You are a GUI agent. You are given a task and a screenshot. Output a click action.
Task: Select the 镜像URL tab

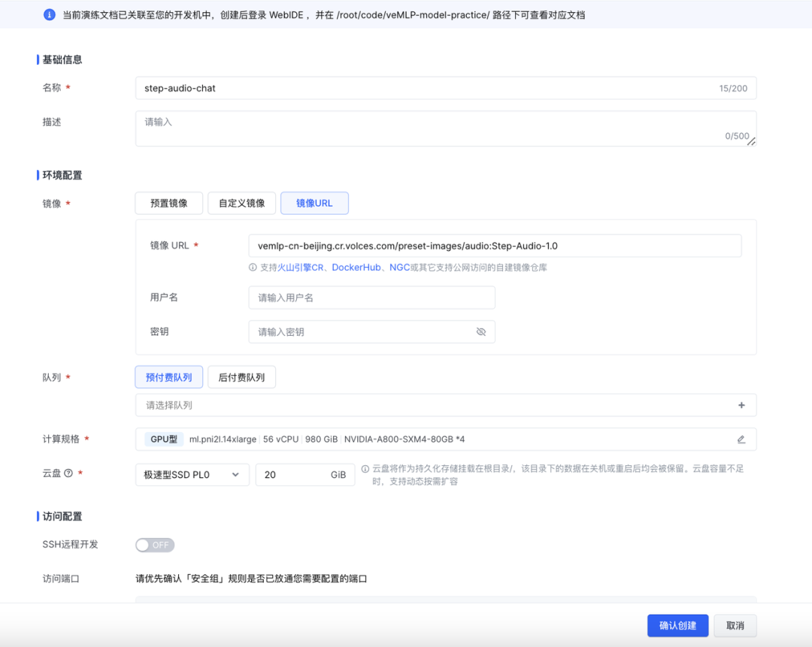[x=314, y=203]
